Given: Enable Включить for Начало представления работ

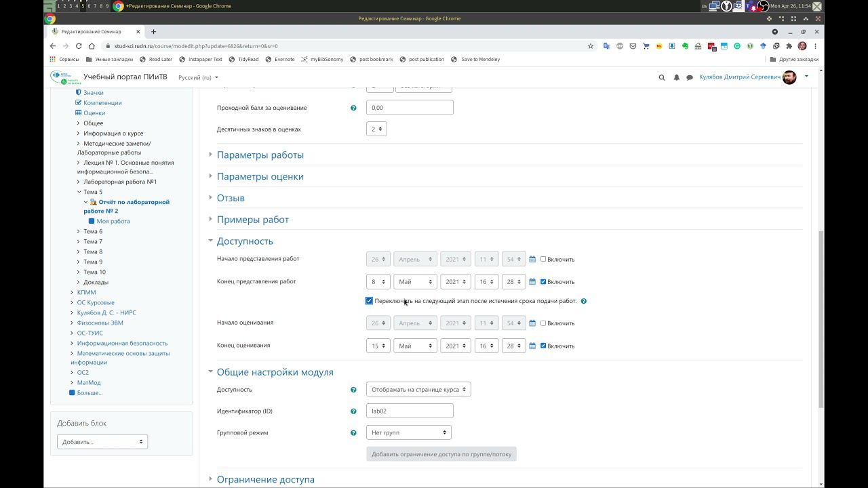Looking at the screenshot, I should tap(543, 259).
